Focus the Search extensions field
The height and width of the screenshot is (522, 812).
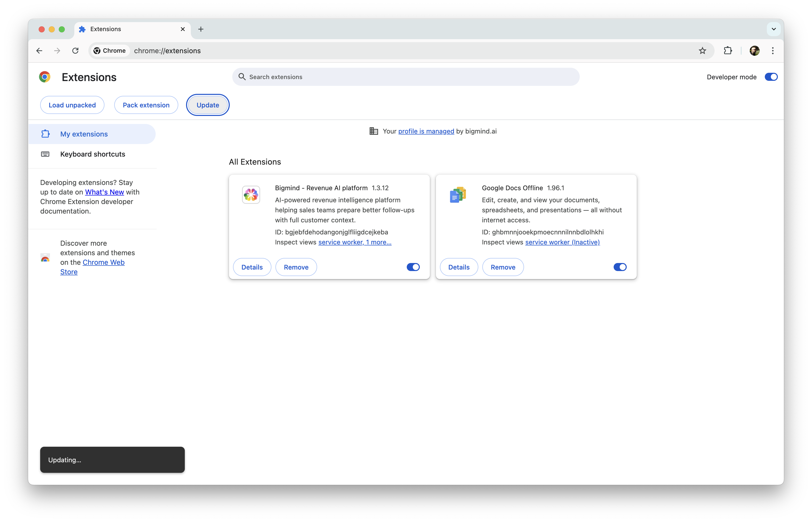point(405,77)
